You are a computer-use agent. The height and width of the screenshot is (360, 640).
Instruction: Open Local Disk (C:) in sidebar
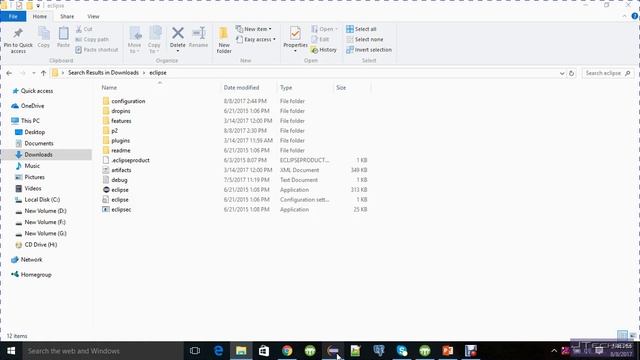click(42, 199)
